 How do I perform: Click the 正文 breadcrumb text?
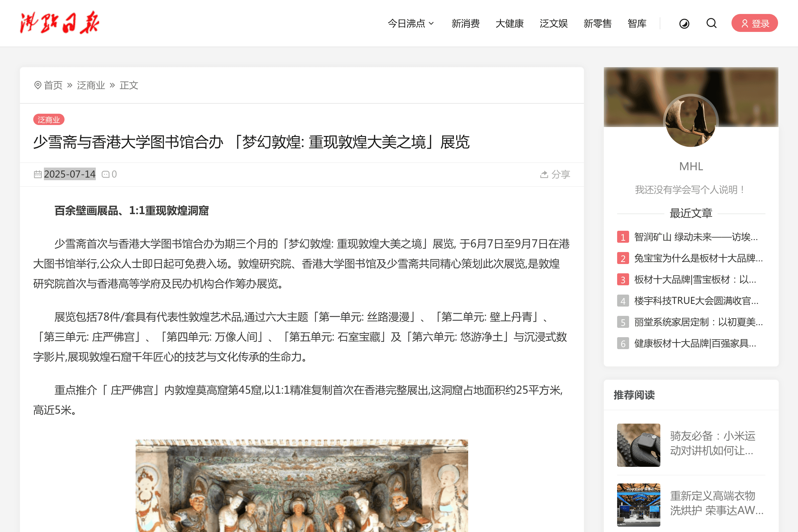(129, 85)
